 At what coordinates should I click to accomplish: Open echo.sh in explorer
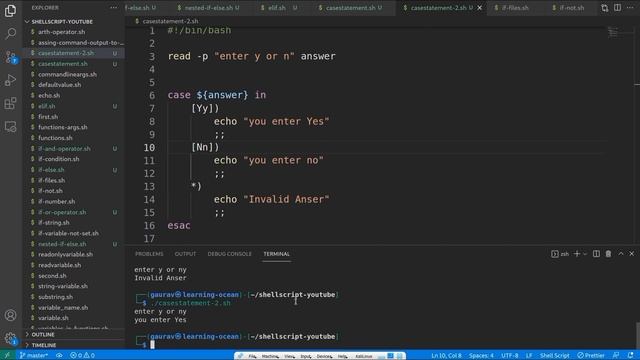click(49, 96)
